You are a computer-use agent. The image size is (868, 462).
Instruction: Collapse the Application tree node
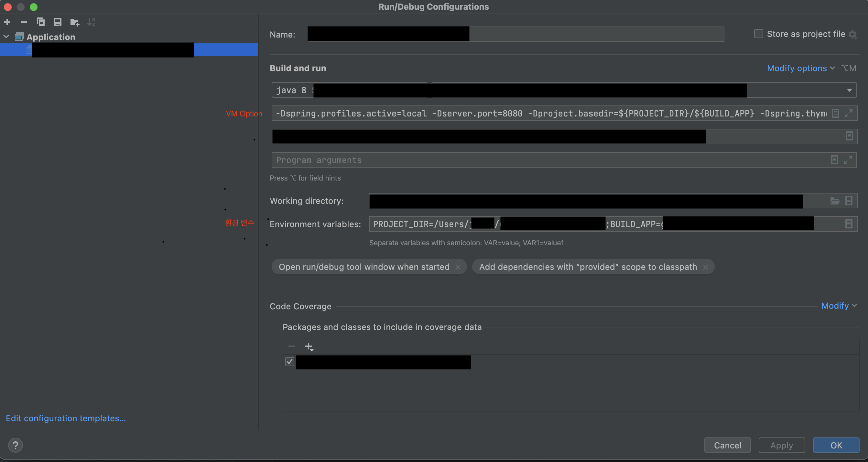click(x=6, y=37)
